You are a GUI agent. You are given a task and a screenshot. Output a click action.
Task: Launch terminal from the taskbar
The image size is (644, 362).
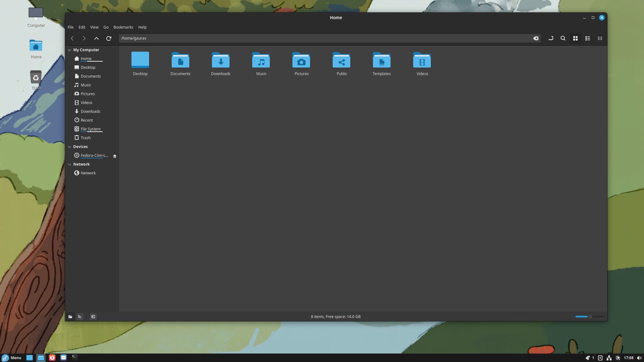(x=75, y=358)
